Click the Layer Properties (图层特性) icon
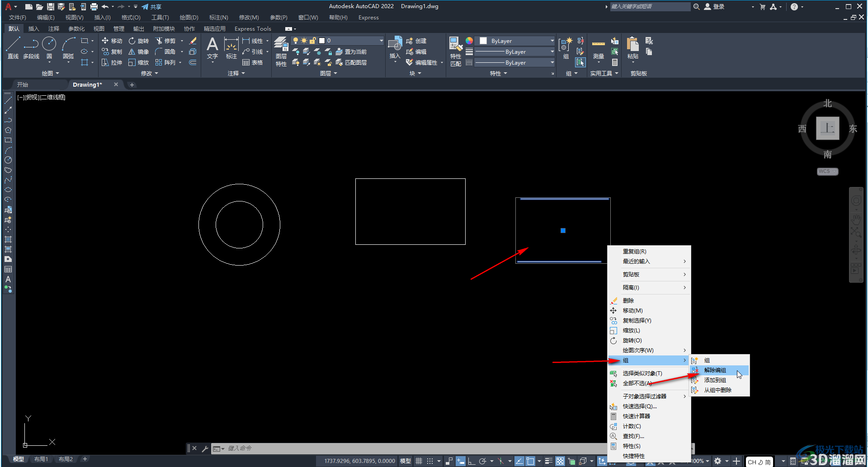 click(x=281, y=51)
